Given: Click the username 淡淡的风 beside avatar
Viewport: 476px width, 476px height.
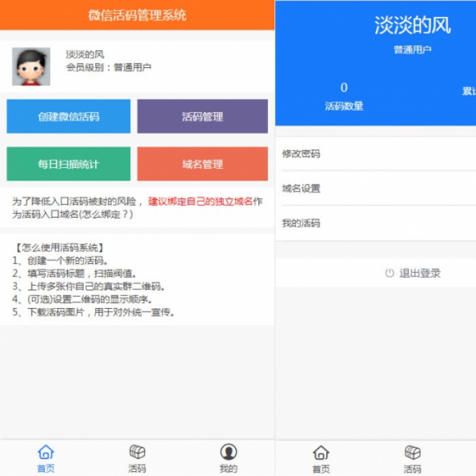Looking at the screenshot, I should (x=85, y=55).
